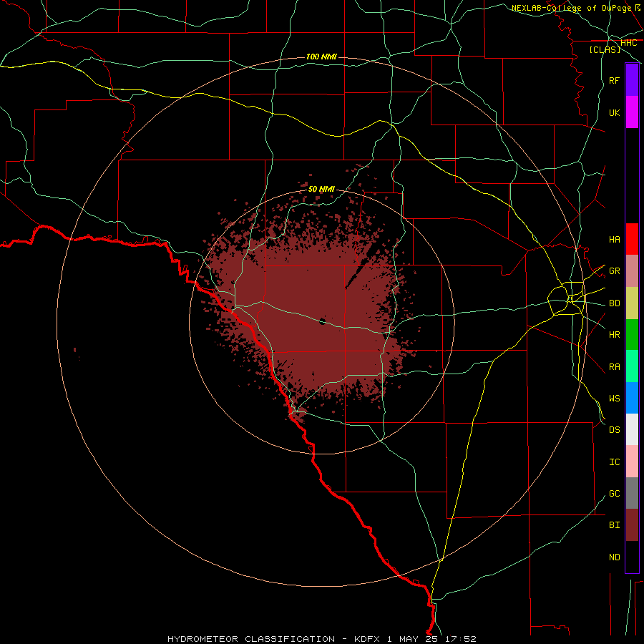The width and height of the screenshot is (644, 644).
Task: Click the UK legend label
Action: [x=614, y=112]
